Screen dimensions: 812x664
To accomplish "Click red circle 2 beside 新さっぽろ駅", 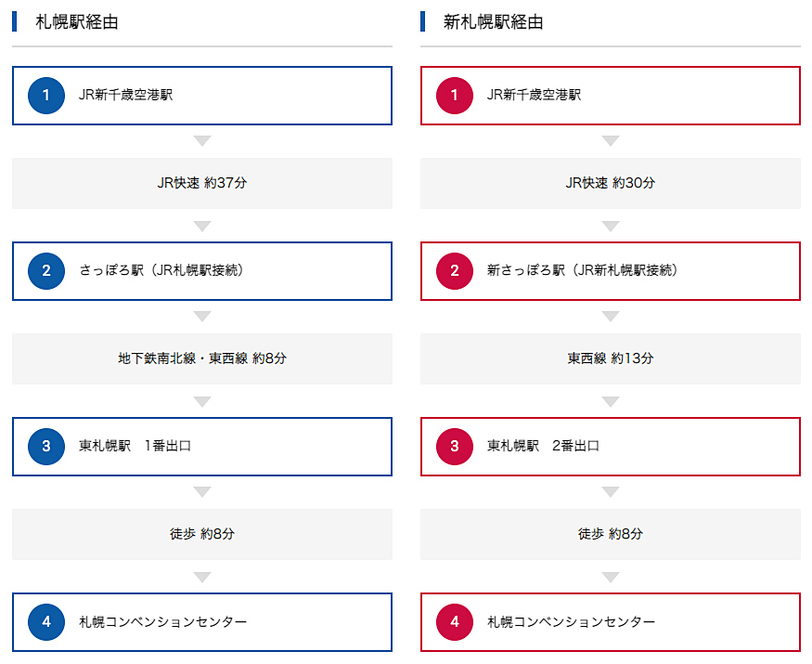I will click(454, 270).
